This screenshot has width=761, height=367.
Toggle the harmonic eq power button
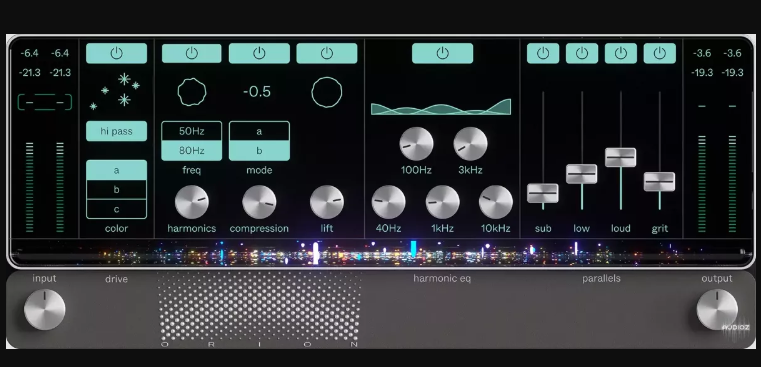coord(443,53)
